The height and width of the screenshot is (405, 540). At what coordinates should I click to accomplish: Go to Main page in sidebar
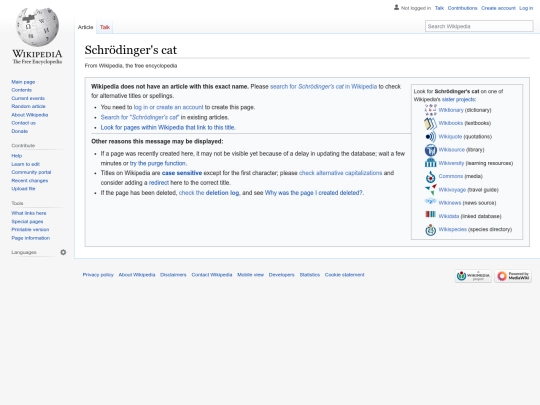[23, 82]
